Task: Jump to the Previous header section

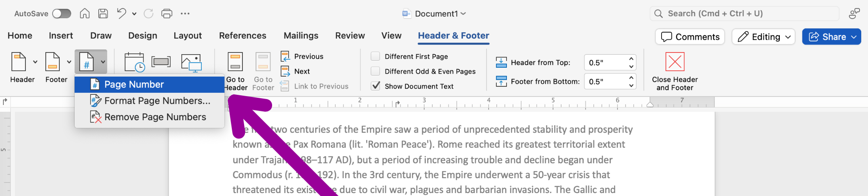Action: 302,56
